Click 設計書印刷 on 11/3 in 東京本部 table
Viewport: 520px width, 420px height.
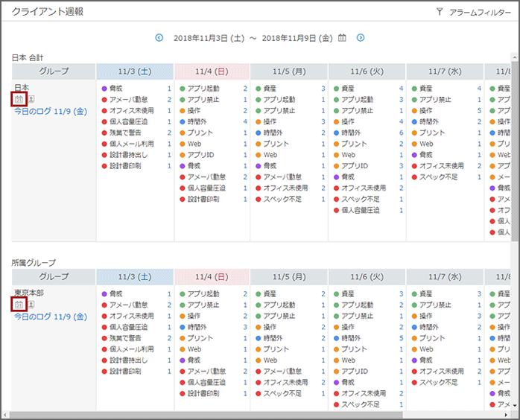pyautogui.click(x=125, y=372)
